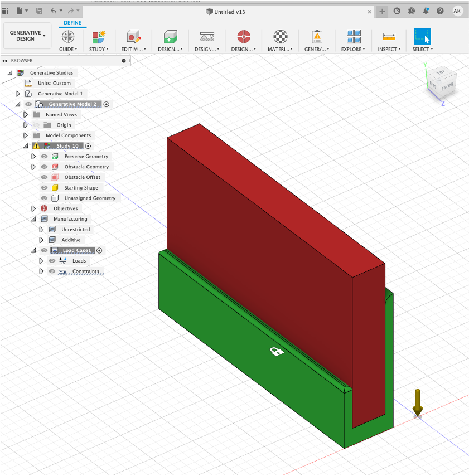Screen dimensions: 469x476
Task: Open the extensions globe icon
Action: (x=397, y=11)
